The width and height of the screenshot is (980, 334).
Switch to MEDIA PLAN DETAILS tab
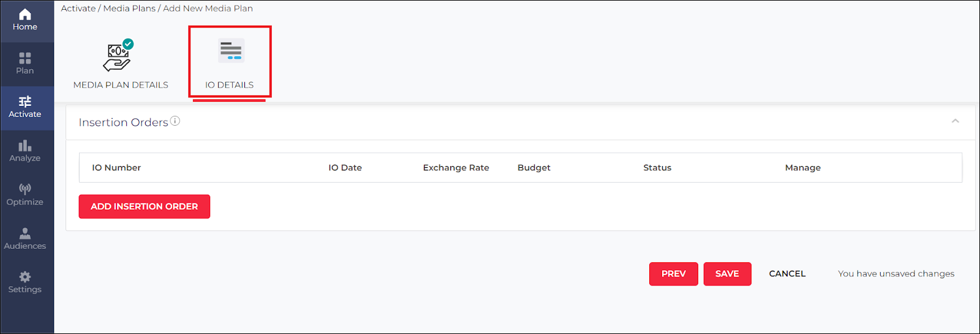pos(121,85)
